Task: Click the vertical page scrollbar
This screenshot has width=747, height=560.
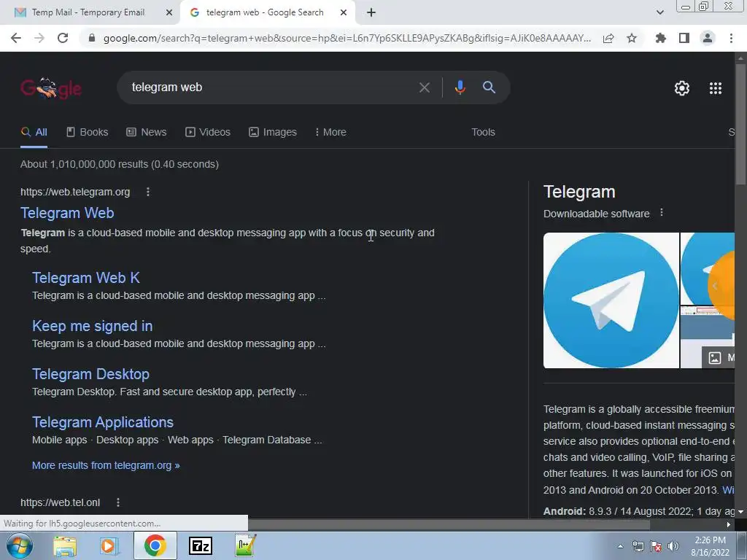Action: 740,124
